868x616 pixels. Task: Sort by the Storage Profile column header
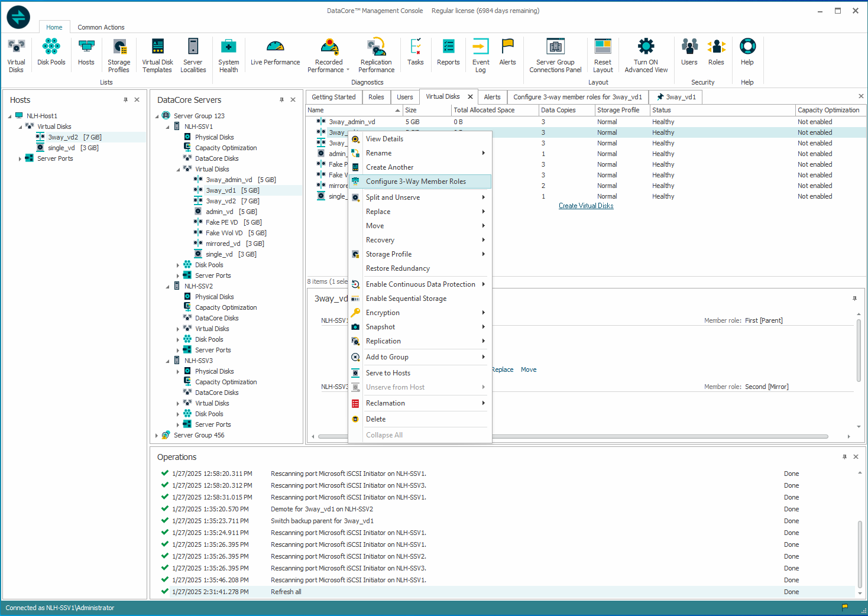[618, 110]
